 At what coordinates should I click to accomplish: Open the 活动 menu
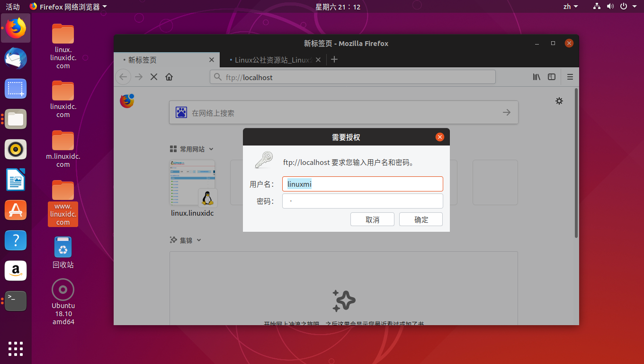click(x=12, y=6)
